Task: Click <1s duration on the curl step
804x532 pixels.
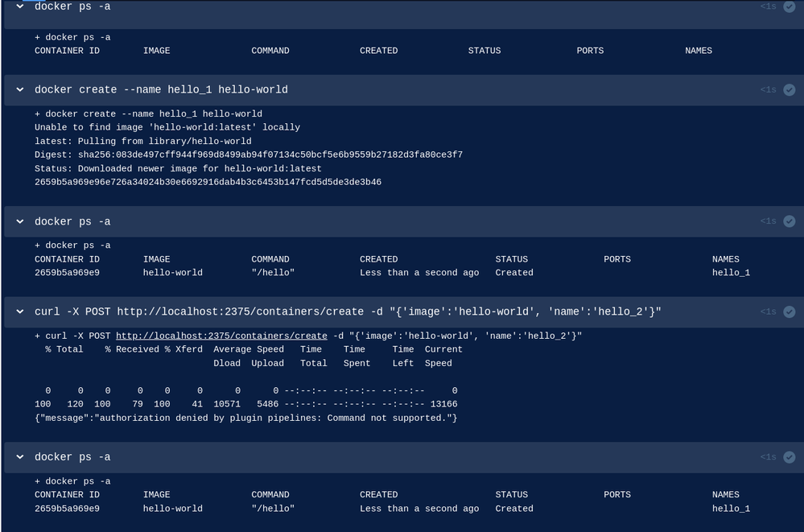Action: 768,312
